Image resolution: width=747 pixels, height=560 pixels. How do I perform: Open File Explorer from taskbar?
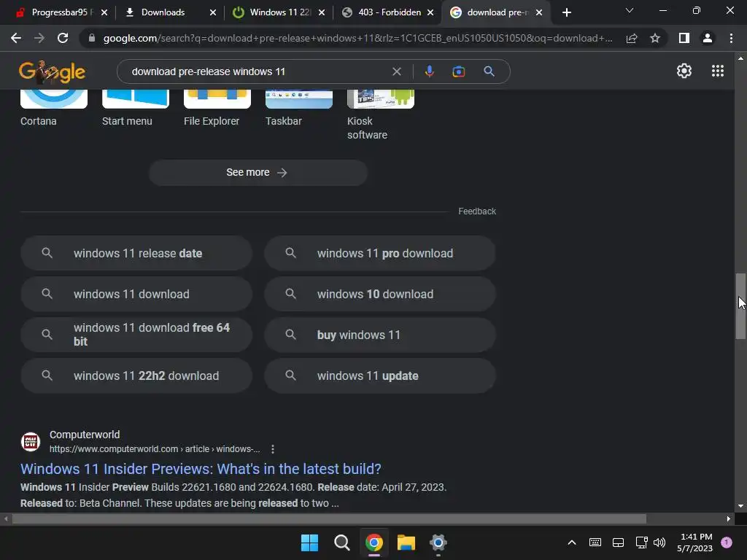(x=406, y=542)
